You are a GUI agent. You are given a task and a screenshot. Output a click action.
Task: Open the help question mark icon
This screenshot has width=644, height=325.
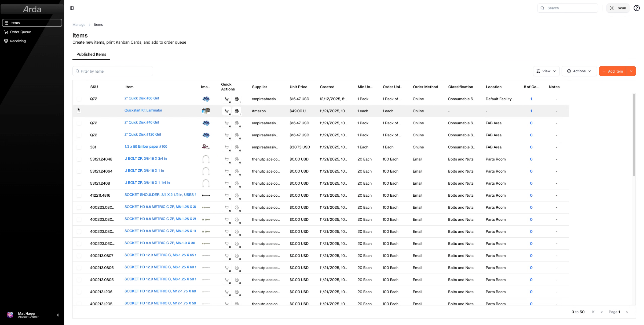636,8
